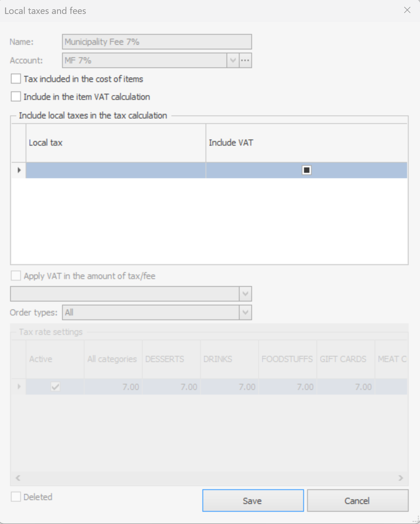Toggle Apply VAT in the amount of tax/fee

pos(16,275)
